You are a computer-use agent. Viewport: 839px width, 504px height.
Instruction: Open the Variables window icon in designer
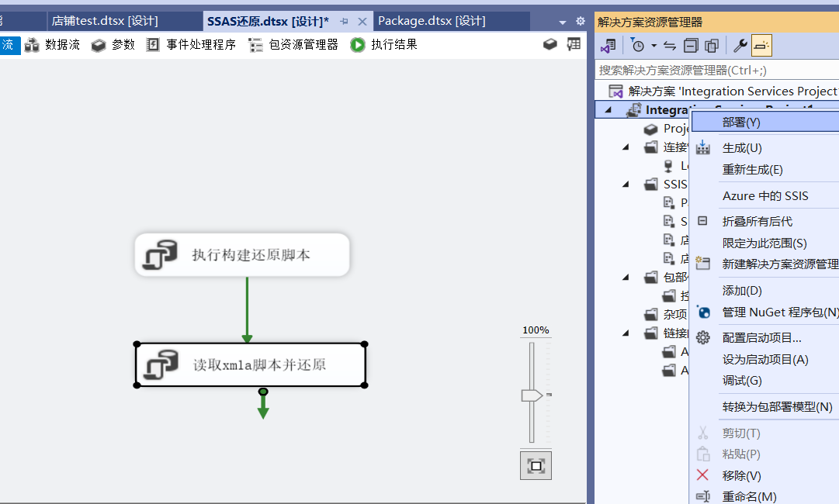[574, 44]
